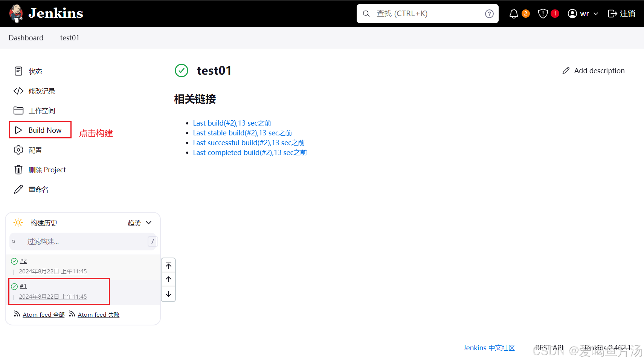Focus the 查找 search field
644x362 pixels.
pos(427,14)
